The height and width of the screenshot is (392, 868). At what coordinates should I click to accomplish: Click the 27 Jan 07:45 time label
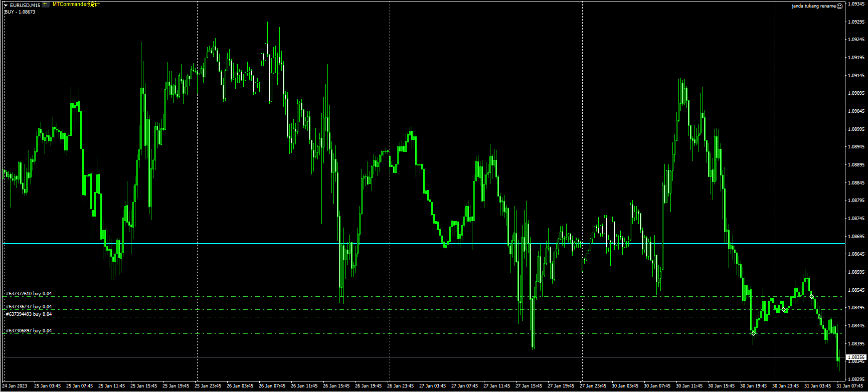click(x=465, y=386)
